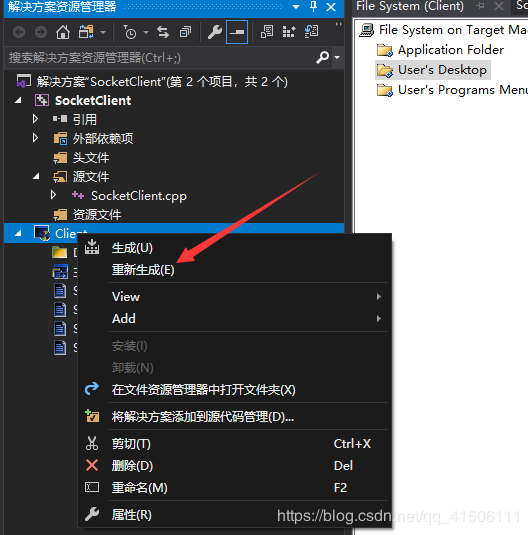
Task: Click the blue arrow icon beside open folder
Action: (92, 389)
